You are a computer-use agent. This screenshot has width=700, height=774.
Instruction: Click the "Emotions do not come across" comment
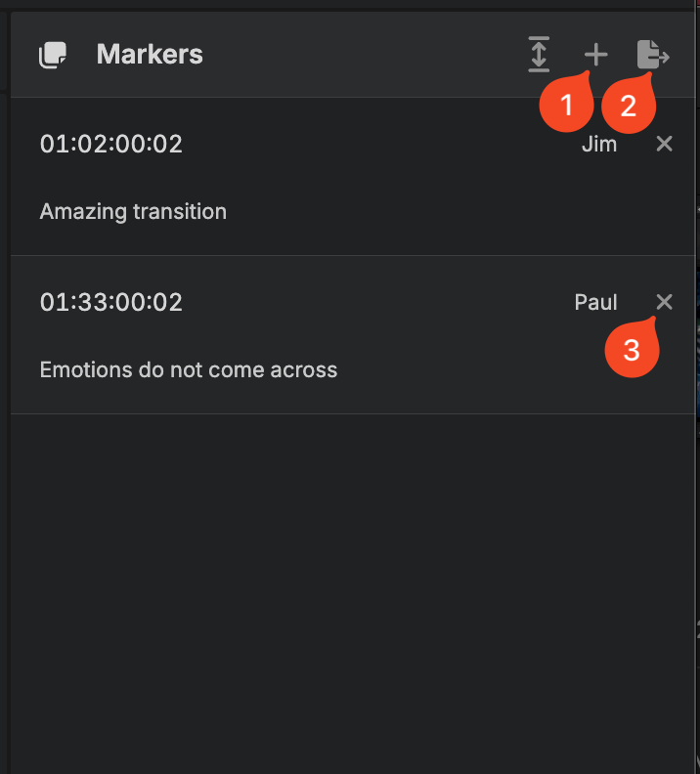[189, 369]
